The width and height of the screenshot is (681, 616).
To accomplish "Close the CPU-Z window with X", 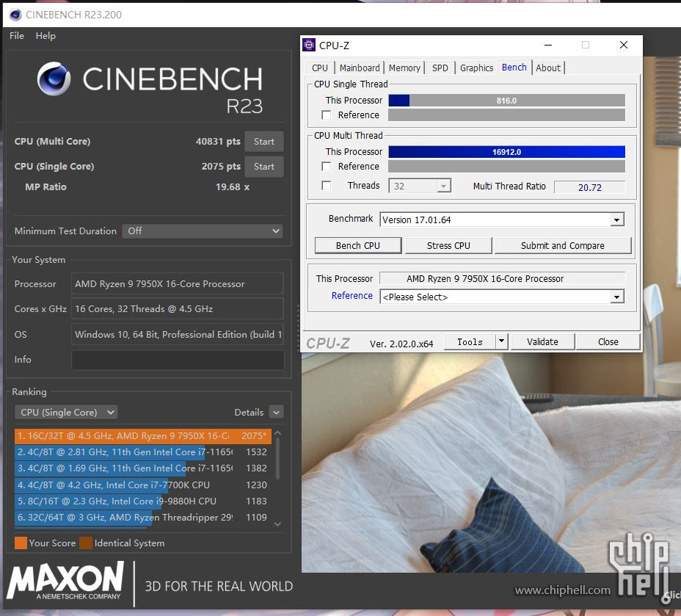I will point(623,45).
